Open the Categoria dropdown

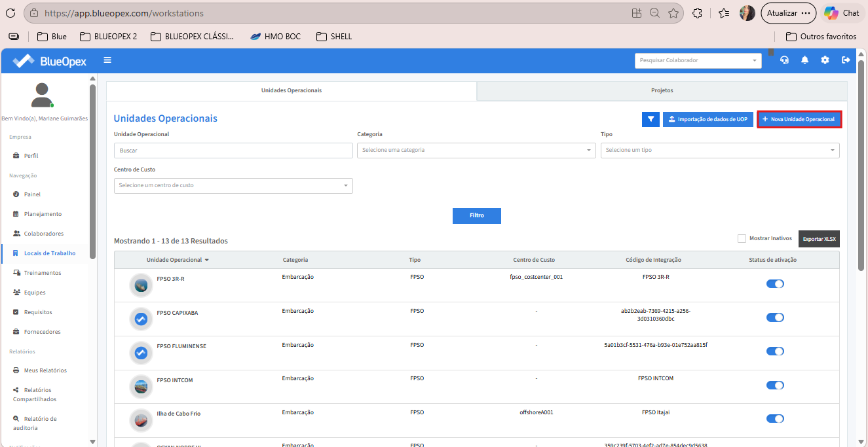tap(476, 151)
